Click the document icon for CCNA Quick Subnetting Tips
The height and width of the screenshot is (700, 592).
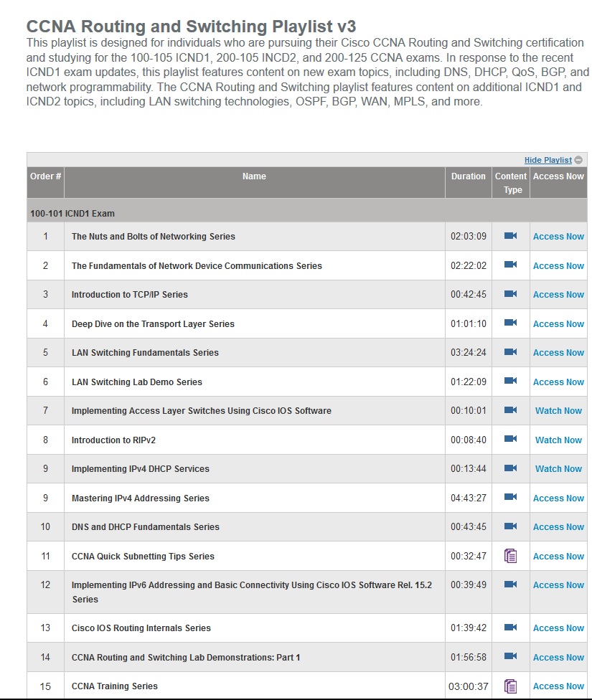tap(511, 556)
